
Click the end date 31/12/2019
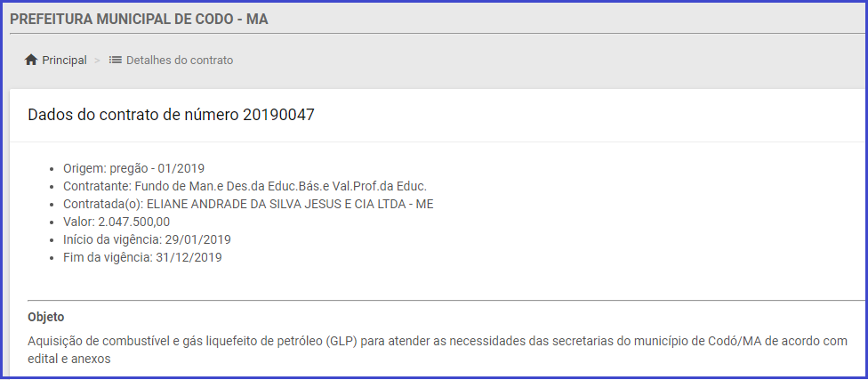coord(189,257)
